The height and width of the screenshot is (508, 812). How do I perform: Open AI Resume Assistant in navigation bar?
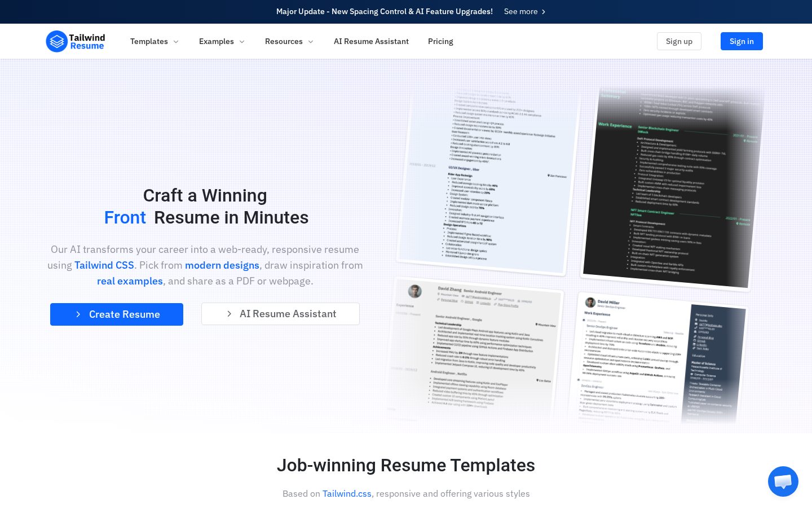[371, 41]
